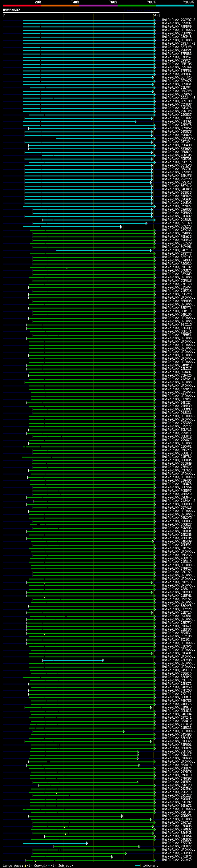The image size is (197, 868).
Task: Click the orange ~40% legend bar
Action: (60, 6)
